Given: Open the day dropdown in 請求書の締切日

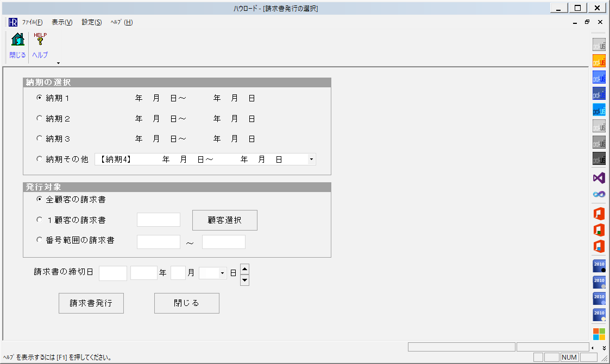Looking at the screenshot, I should click(222, 274).
